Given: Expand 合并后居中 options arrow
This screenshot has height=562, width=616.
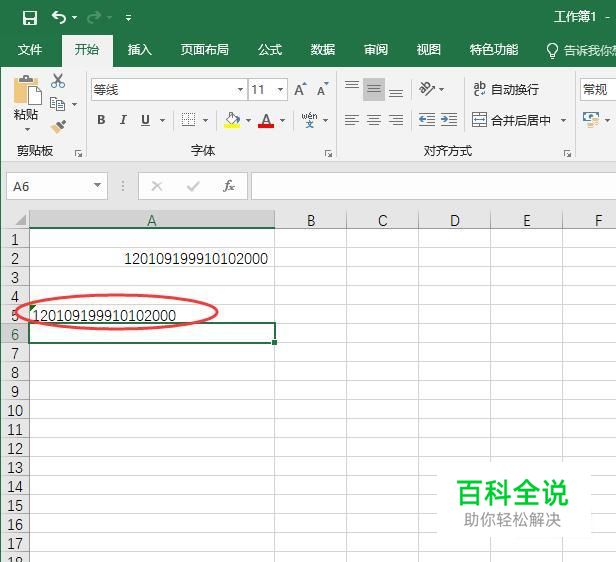Looking at the screenshot, I should click(563, 120).
